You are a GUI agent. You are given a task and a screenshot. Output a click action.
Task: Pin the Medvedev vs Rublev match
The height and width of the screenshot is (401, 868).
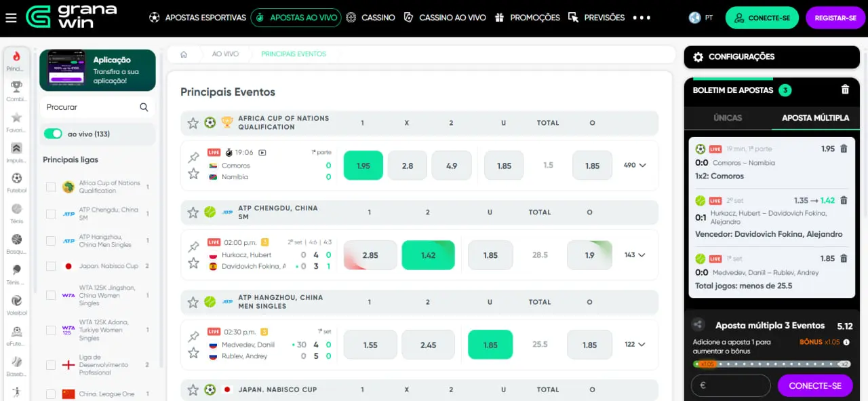(193, 337)
